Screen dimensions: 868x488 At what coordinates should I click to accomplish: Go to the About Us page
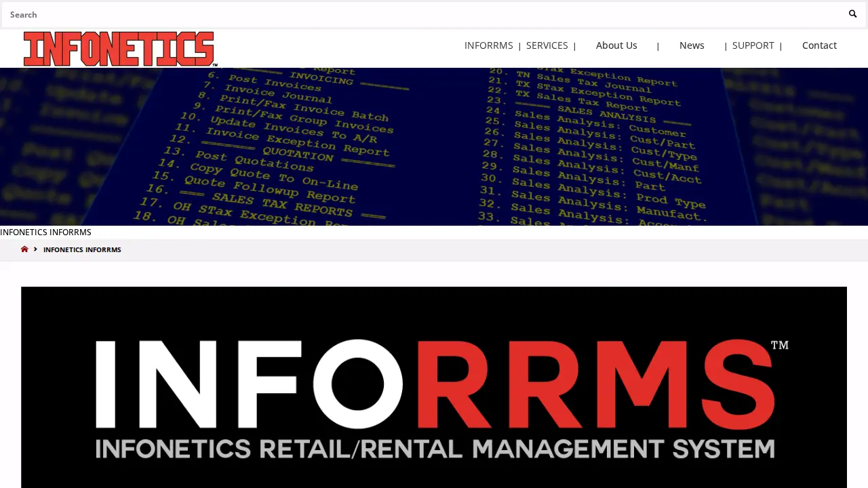click(616, 45)
